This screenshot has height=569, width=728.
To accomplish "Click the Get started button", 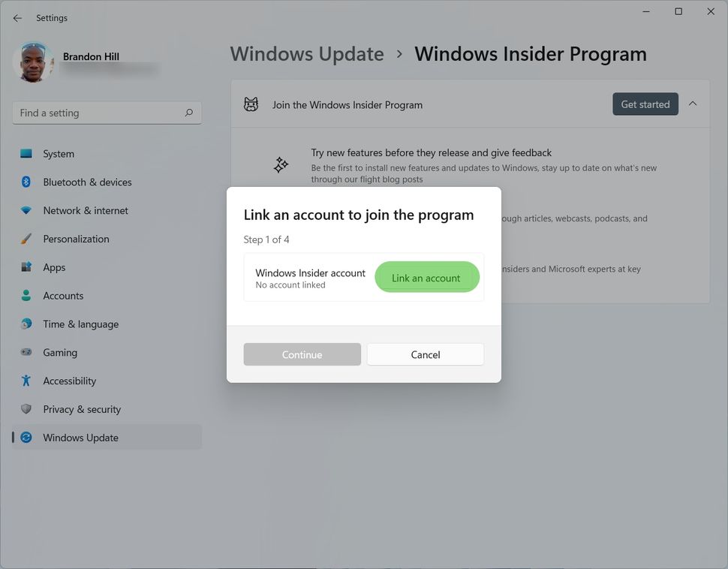I will (645, 104).
